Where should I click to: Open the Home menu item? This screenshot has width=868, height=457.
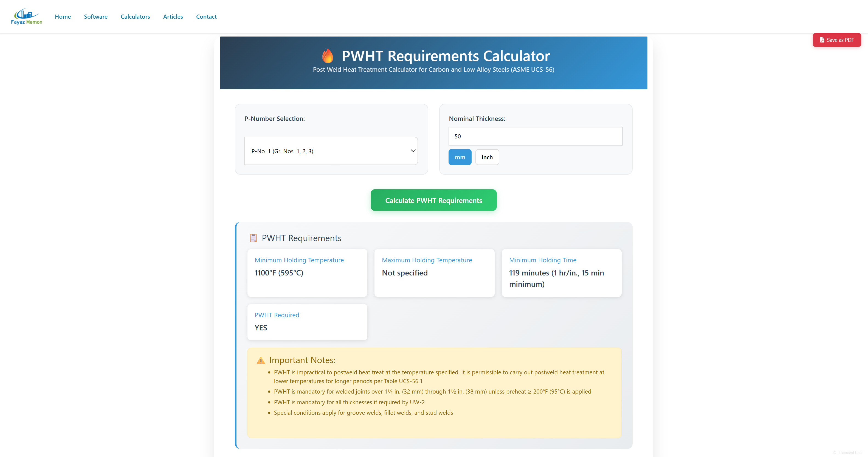(63, 16)
